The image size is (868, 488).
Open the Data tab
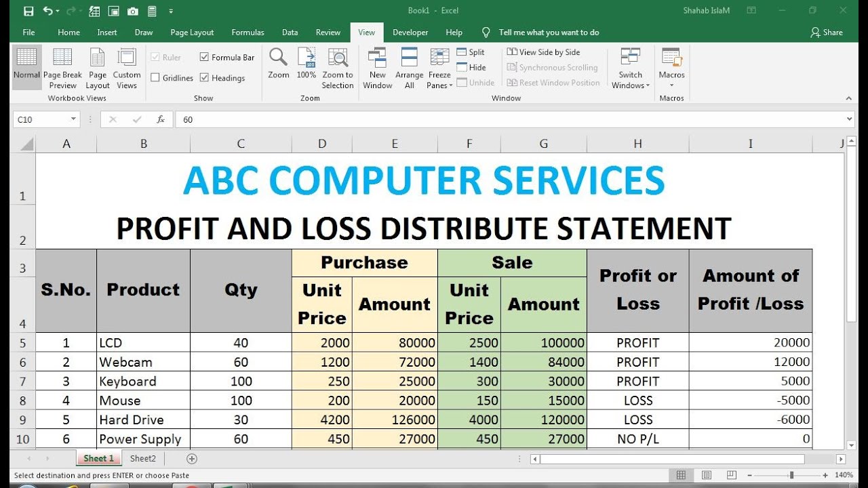click(290, 33)
